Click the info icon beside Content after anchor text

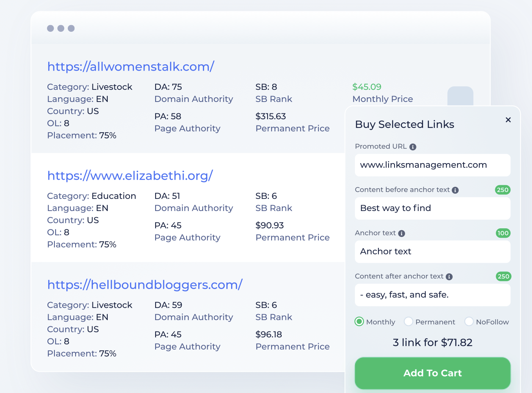point(450,276)
